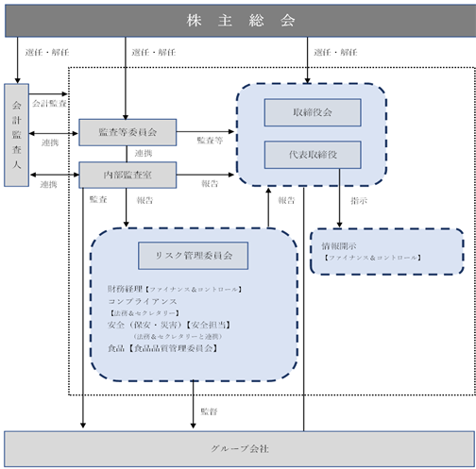Click the 取締役会 box
The width and height of the screenshot is (476, 469).
(x=313, y=112)
